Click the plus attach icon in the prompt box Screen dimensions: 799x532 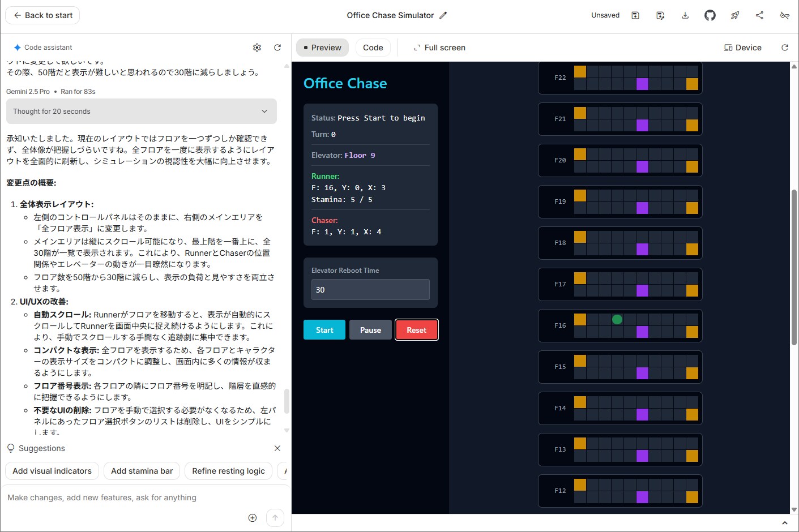[253, 518]
